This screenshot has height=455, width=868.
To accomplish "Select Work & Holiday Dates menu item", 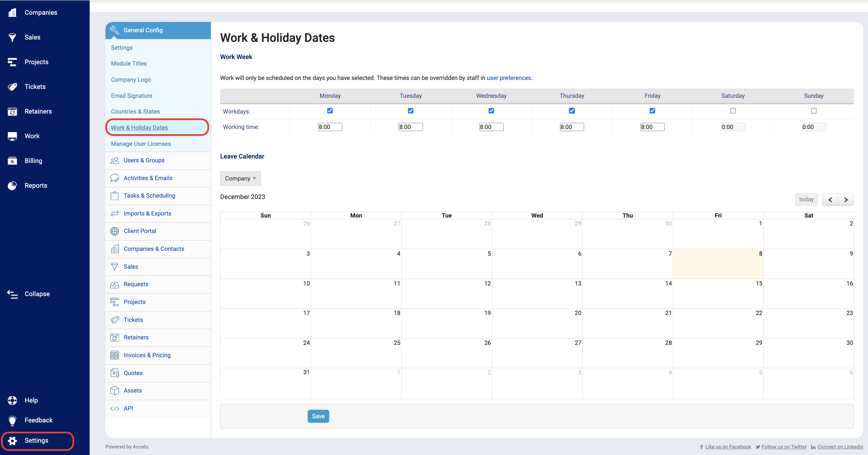I will click(139, 128).
